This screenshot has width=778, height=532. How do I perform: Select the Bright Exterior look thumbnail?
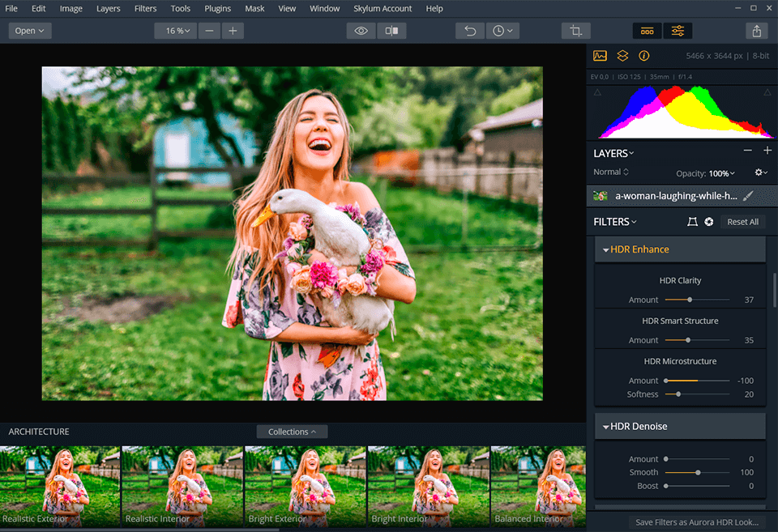[306, 486]
